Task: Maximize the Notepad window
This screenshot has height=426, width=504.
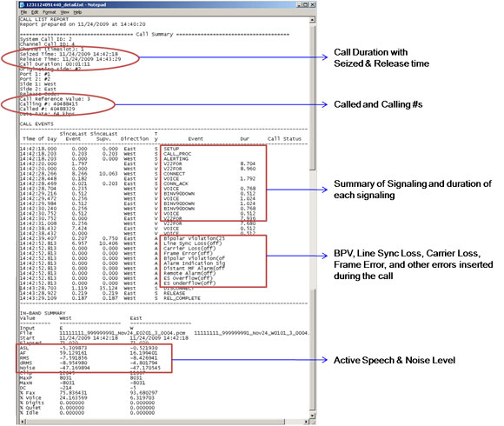Action: click(x=305, y=5)
